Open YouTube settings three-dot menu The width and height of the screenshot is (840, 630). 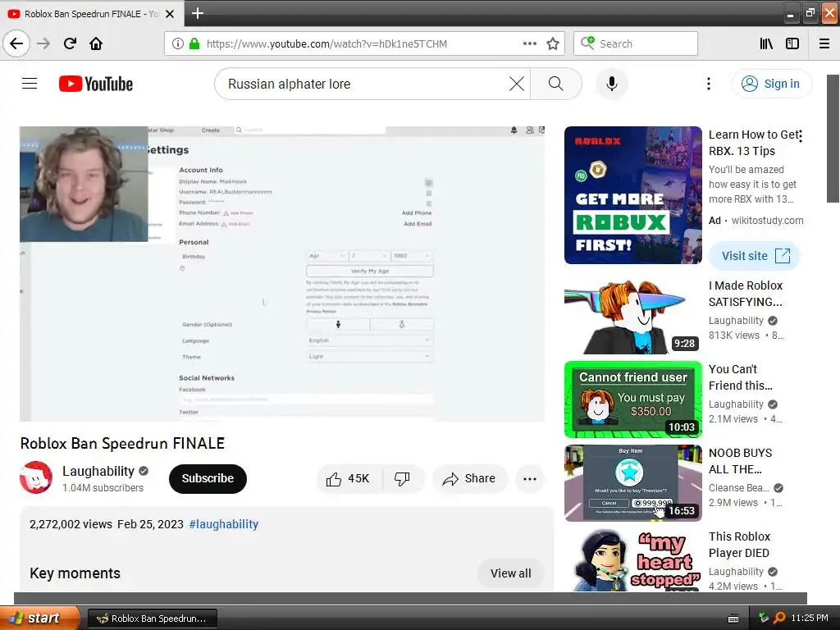pyautogui.click(x=709, y=84)
